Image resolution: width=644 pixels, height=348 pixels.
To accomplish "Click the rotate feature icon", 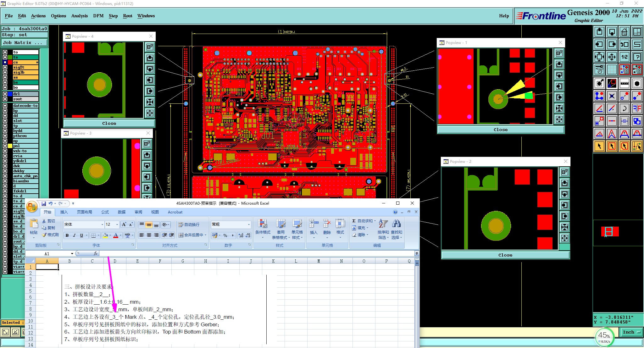I will (x=624, y=108).
